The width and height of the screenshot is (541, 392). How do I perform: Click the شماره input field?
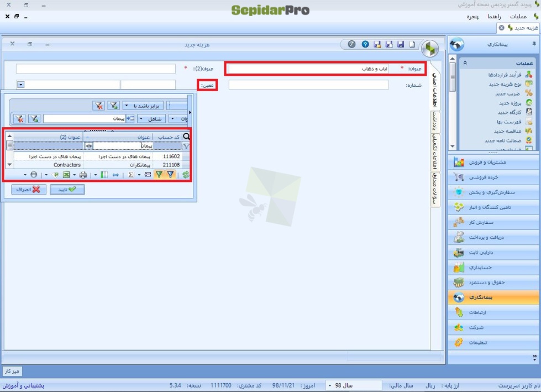308,85
